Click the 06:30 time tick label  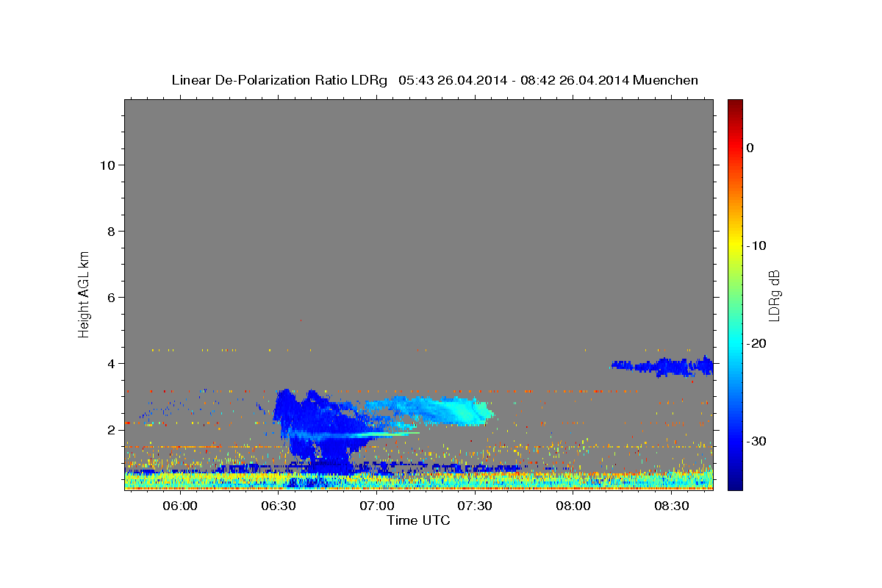278,506
